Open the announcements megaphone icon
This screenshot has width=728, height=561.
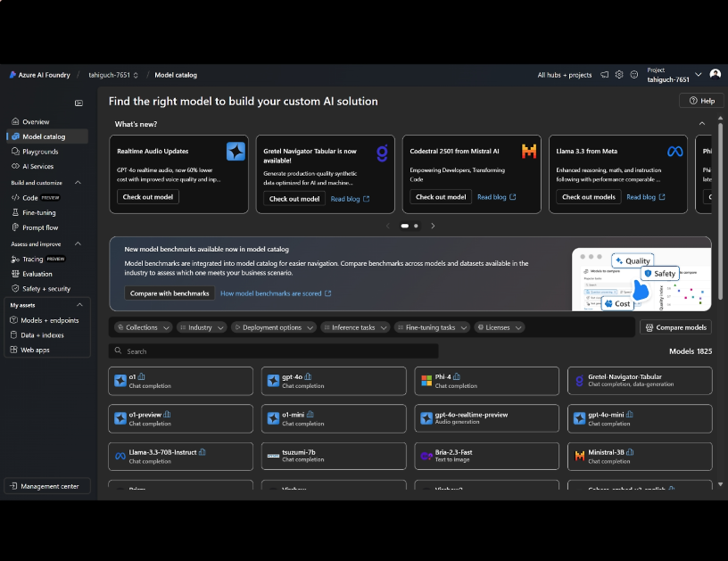[604, 75]
